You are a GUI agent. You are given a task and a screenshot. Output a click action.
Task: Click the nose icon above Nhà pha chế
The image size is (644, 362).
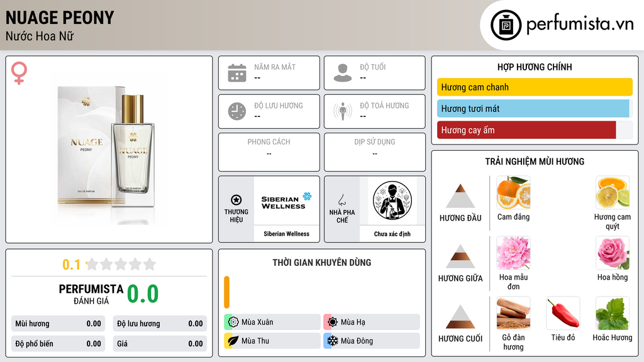pyautogui.click(x=342, y=200)
